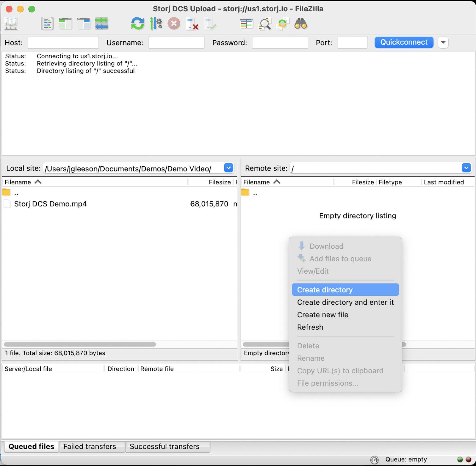
Task: Reconnect to the last used server
Action: pyautogui.click(x=210, y=24)
